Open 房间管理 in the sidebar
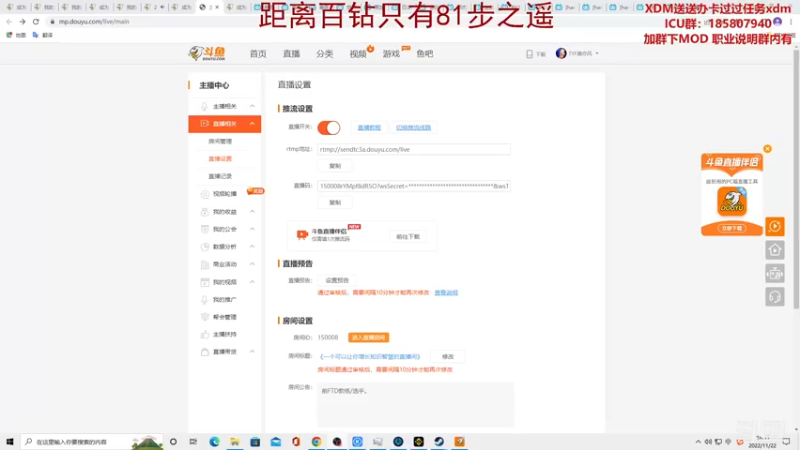The width and height of the screenshot is (800, 450). click(x=220, y=141)
